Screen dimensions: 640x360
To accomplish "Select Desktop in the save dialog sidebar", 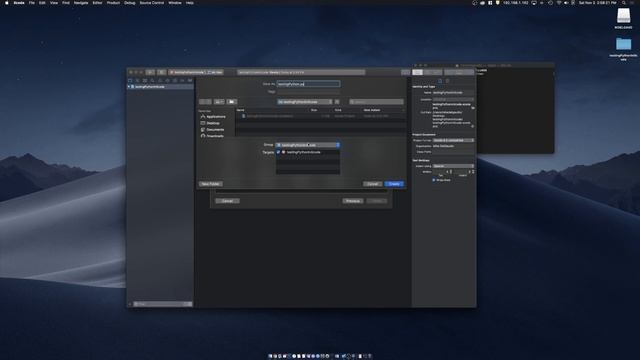I will coord(210,123).
